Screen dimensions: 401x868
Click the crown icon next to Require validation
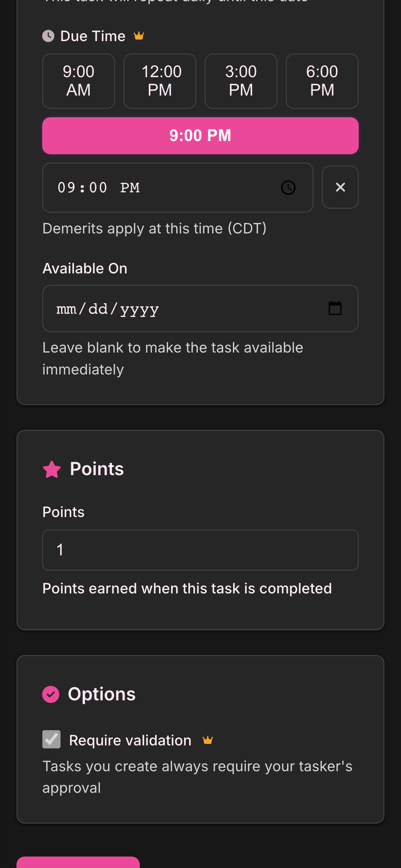click(x=208, y=740)
